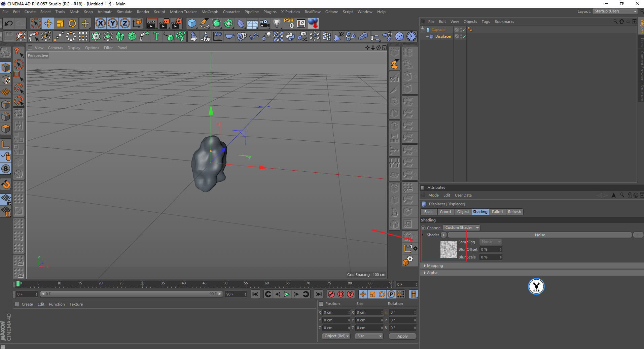This screenshot has width=644, height=349.
Task: Click the Light bulb icon
Action: pos(277,23)
